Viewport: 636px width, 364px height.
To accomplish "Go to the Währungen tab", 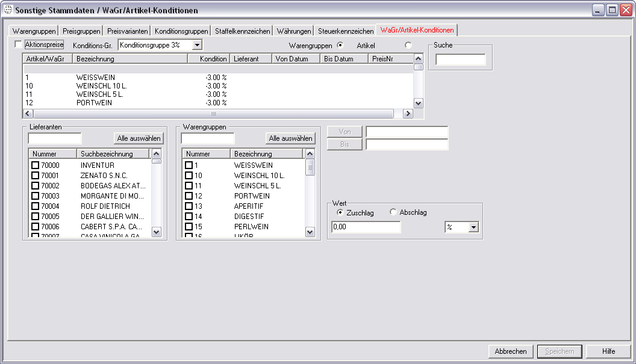I will (294, 31).
